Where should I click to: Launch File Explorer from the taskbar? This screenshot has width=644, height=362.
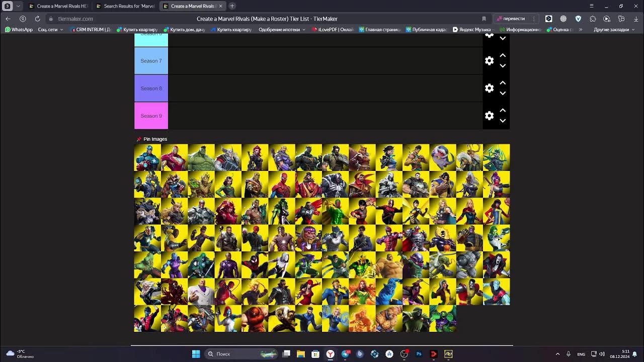point(301,354)
